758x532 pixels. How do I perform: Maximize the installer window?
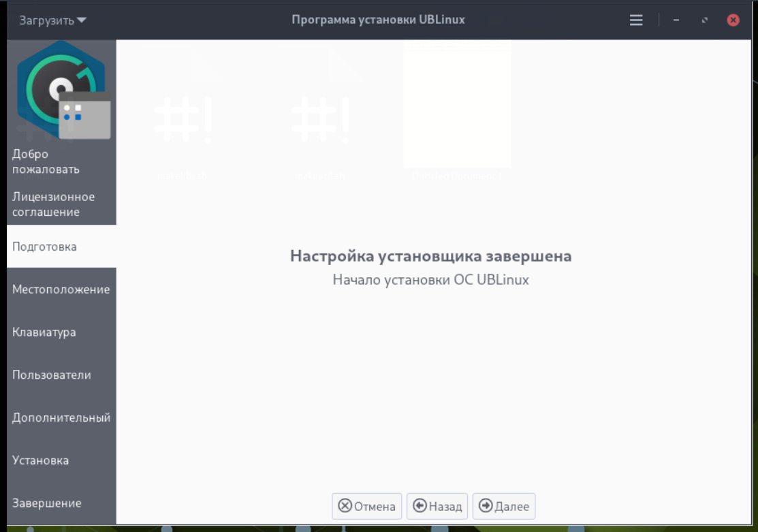[x=705, y=20]
